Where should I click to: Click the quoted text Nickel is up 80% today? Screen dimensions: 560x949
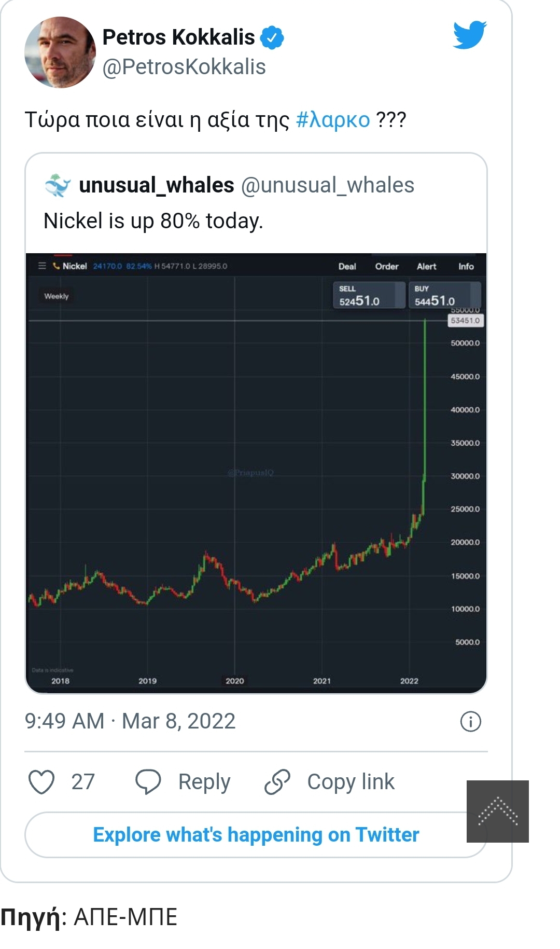153,221
